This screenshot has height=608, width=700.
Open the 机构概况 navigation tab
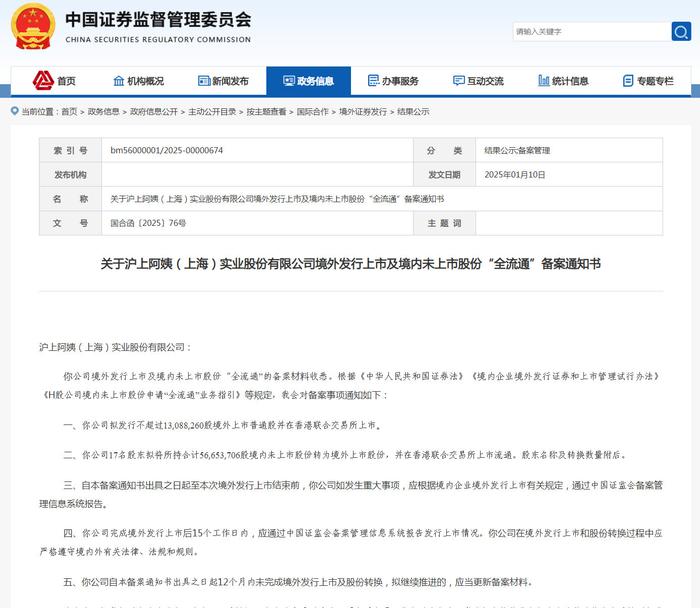pos(146,81)
